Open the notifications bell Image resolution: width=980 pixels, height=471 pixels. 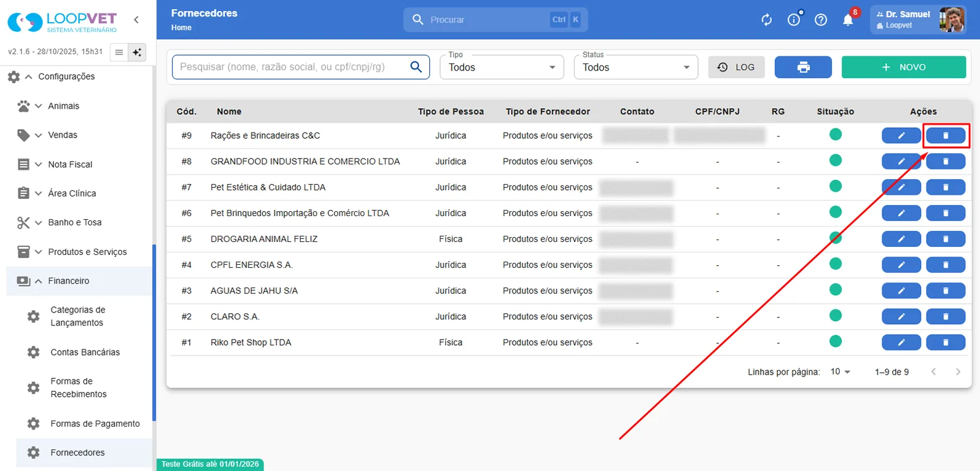coord(848,20)
